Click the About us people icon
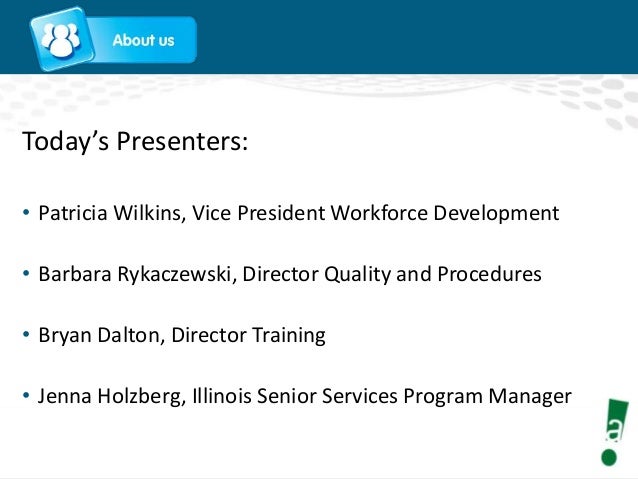638x479 pixels. click(x=62, y=39)
